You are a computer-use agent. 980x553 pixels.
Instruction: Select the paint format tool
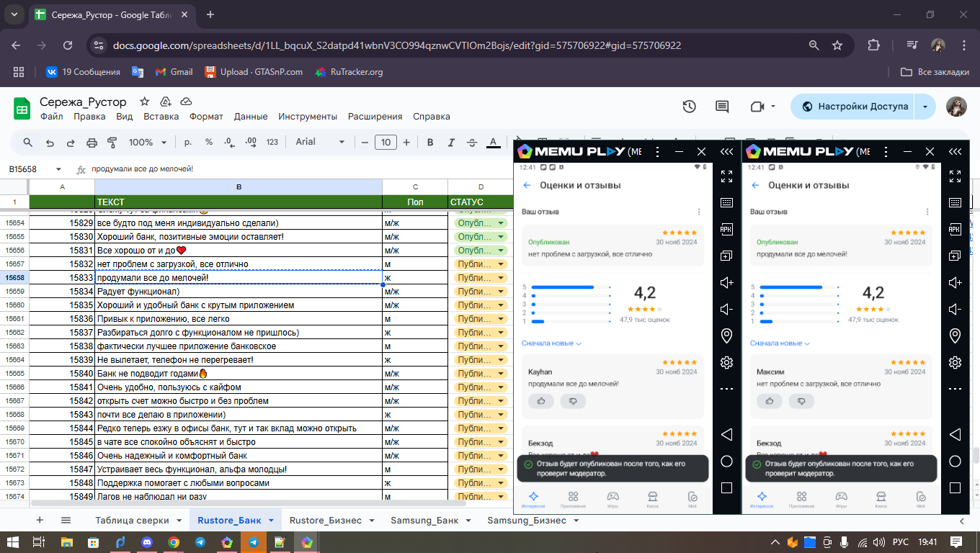(x=112, y=142)
